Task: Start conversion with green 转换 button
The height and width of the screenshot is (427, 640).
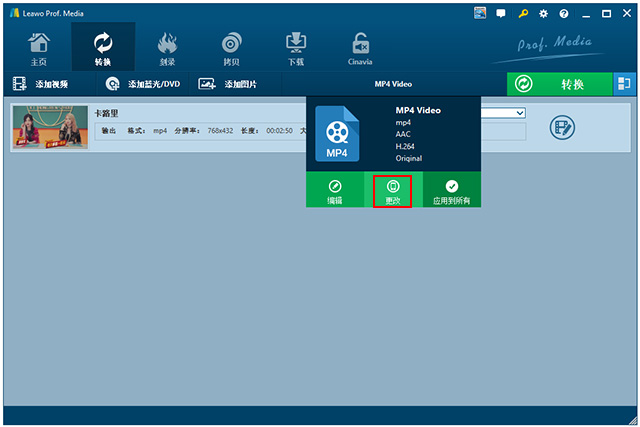Action: pyautogui.click(x=560, y=84)
